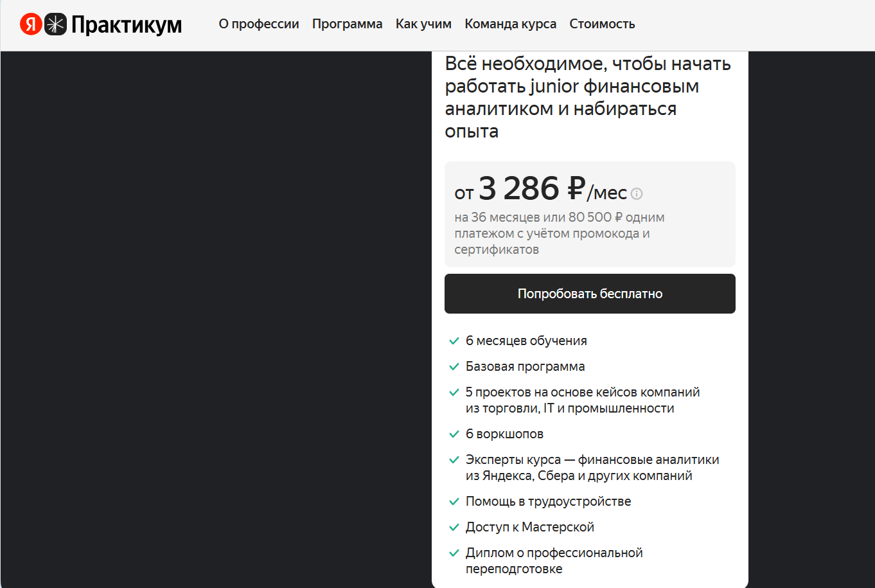Open the "Команда курса" menu item
Image resolution: width=875 pixels, height=588 pixels.
point(511,24)
